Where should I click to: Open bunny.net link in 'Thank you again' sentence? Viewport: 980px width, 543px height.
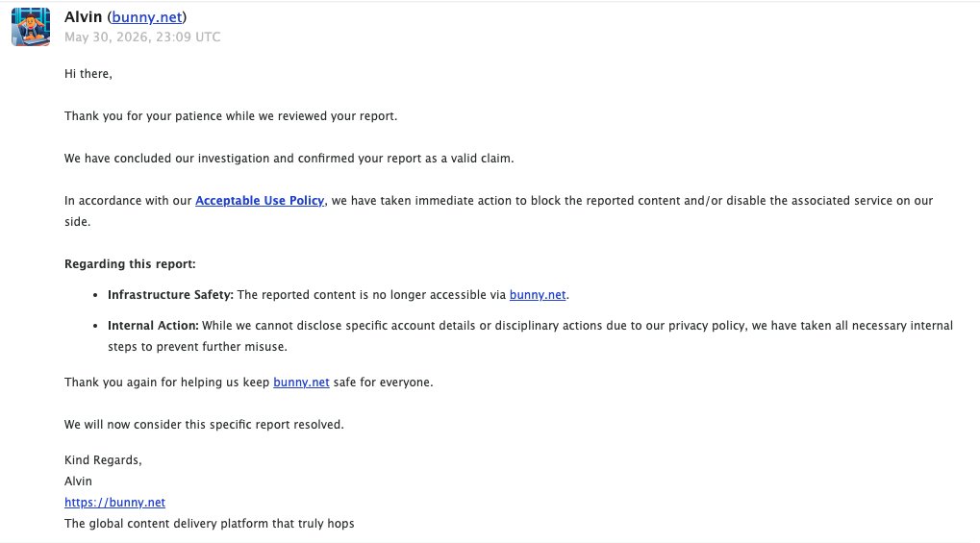coord(301,383)
